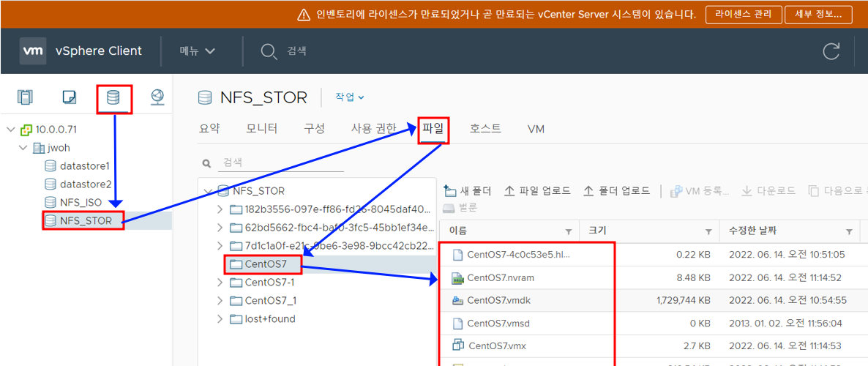Click the 2.7 KB size cell
The height and width of the screenshot is (366, 868).
pos(697,346)
